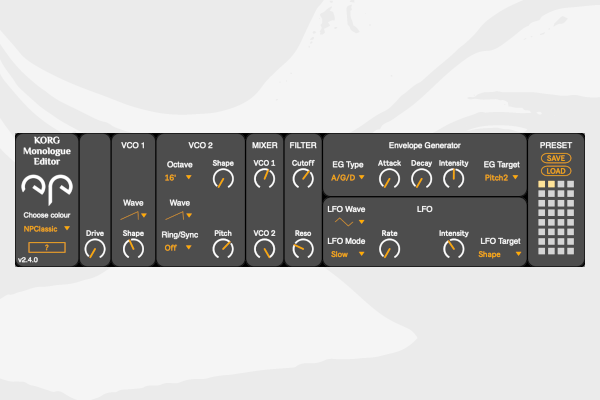
Task: Open the Choose colour NPClassic dropdown
Action: pyautogui.click(x=47, y=228)
